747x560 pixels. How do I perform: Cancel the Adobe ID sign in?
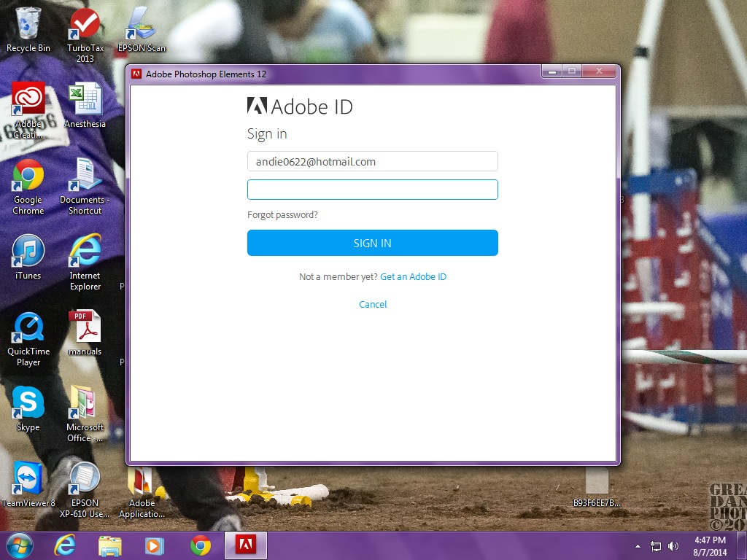coord(372,304)
